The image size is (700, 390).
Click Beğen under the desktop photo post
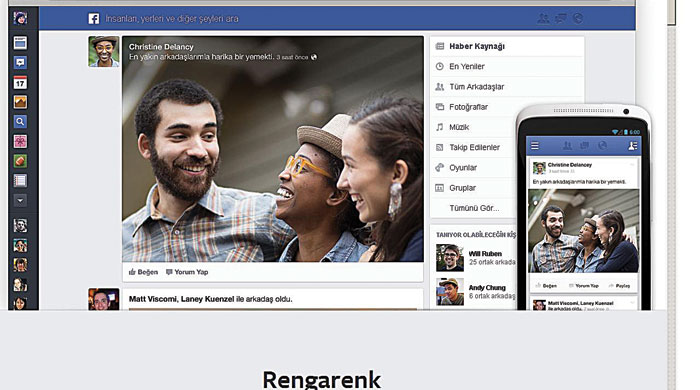(143, 272)
